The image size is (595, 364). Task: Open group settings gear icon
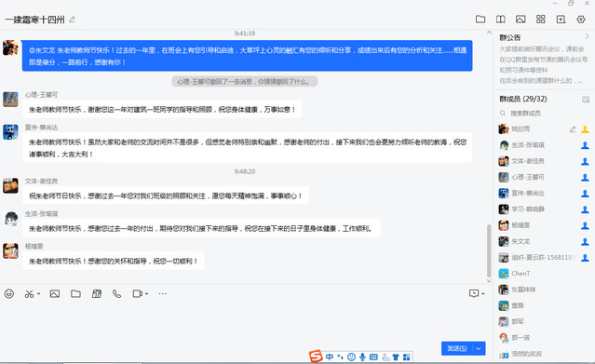click(581, 19)
